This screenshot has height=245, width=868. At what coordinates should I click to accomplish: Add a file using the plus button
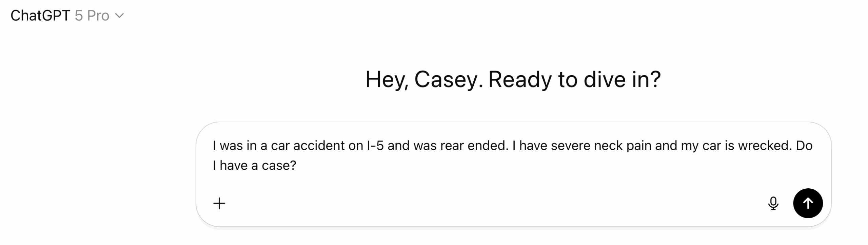point(219,203)
